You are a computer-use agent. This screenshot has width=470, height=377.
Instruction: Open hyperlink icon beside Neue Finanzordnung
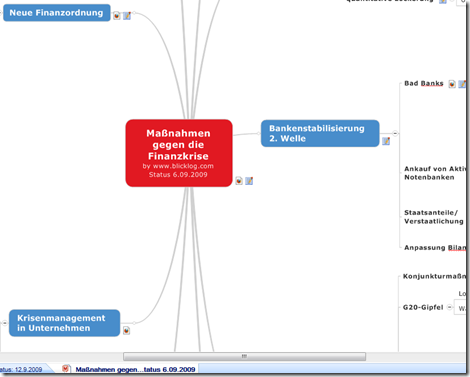click(117, 15)
